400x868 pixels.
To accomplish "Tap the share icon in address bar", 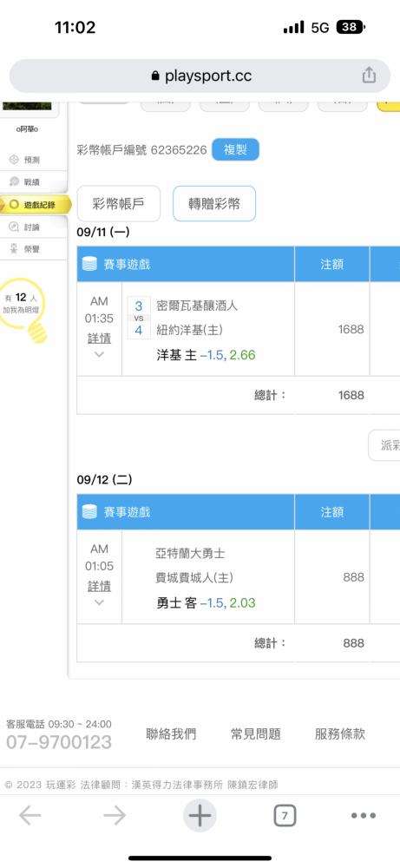I will tap(369, 76).
